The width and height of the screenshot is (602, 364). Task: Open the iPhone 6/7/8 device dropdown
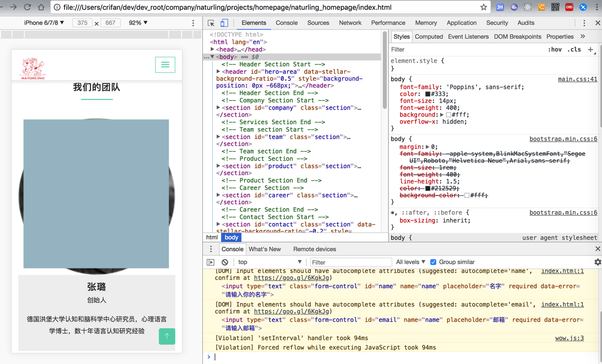tap(44, 23)
